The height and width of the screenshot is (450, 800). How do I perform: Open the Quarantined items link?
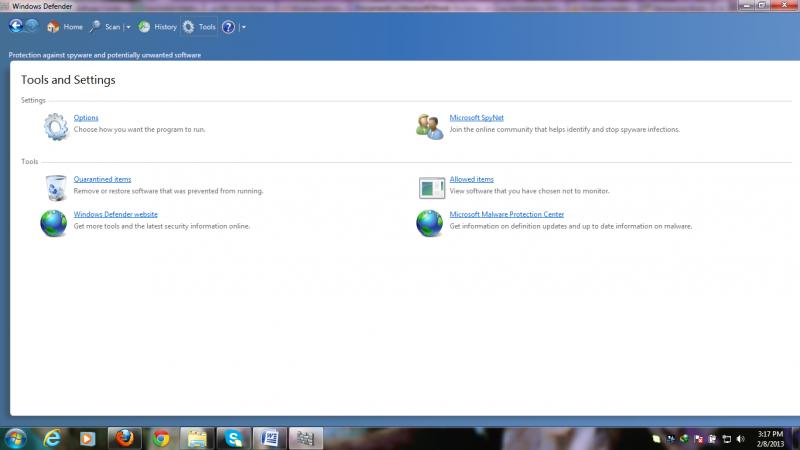(102, 179)
